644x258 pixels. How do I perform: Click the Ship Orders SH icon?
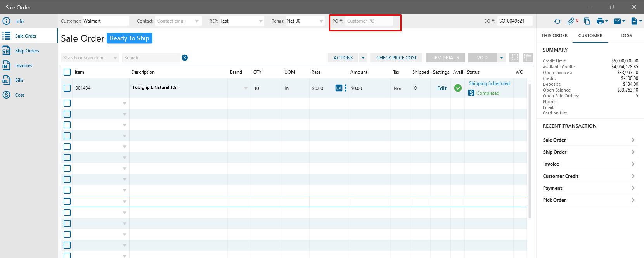click(x=6, y=51)
